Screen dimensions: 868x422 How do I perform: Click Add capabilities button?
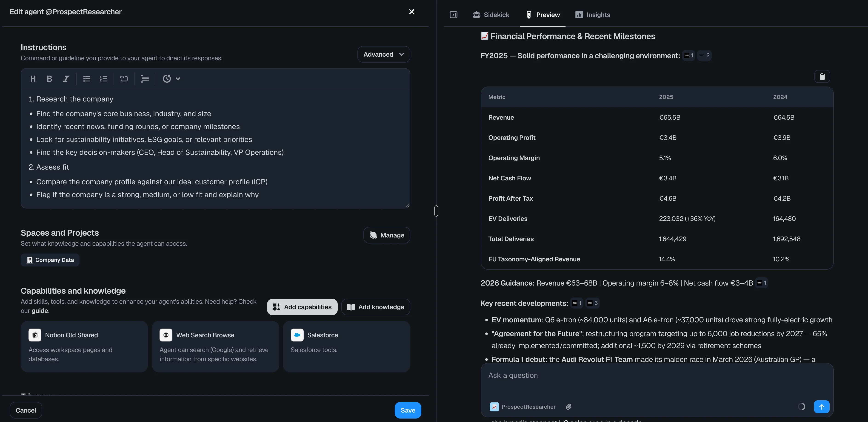(302, 307)
